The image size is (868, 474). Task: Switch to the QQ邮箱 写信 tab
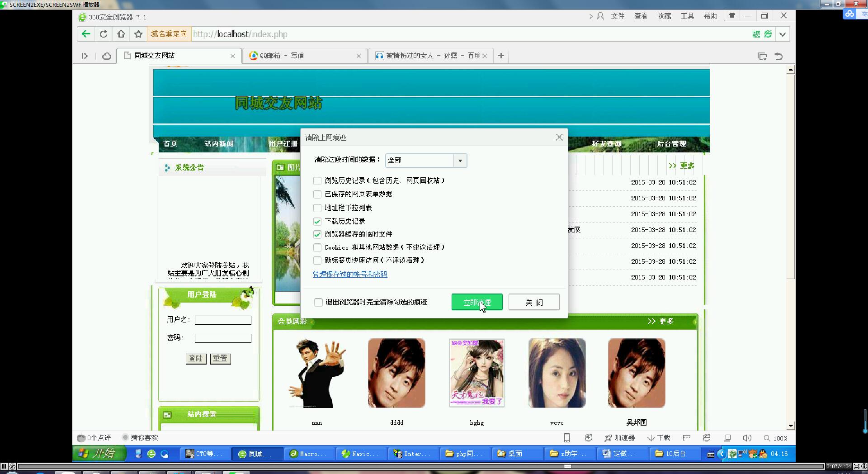tap(305, 56)
